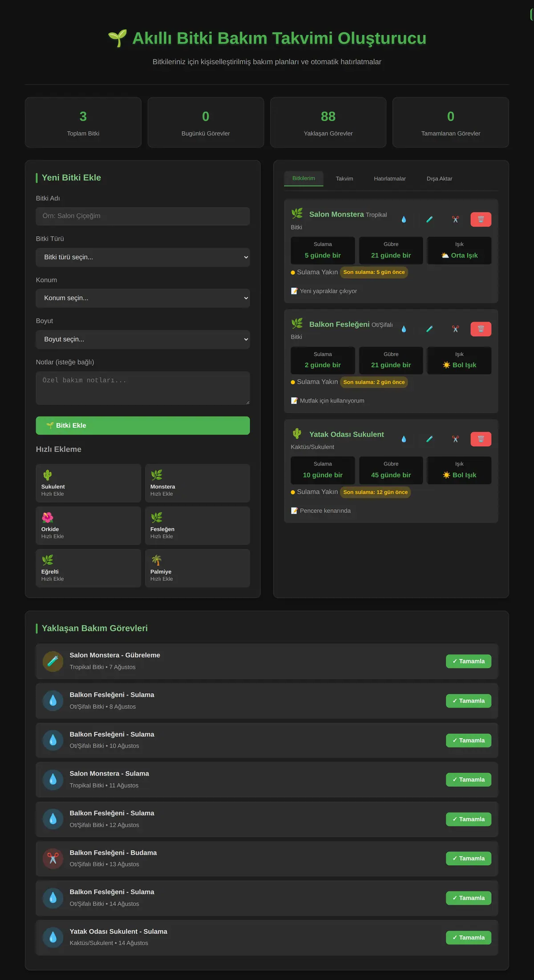Open the Dışa Aktar tab
The height and width of the screenshot is (980, 534).
pyautogui.click(x=439, y=179)
